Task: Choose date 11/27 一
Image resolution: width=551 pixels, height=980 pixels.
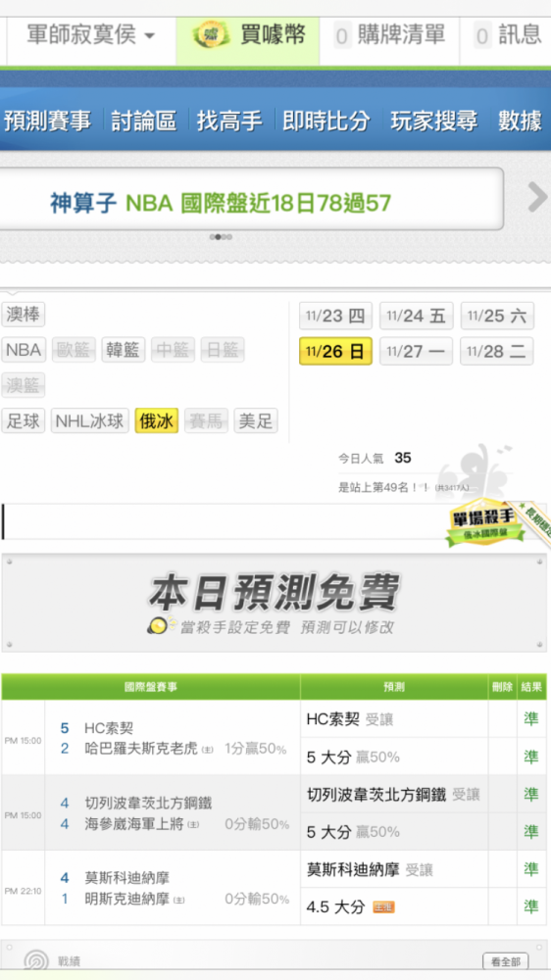Action: (417, 351)
